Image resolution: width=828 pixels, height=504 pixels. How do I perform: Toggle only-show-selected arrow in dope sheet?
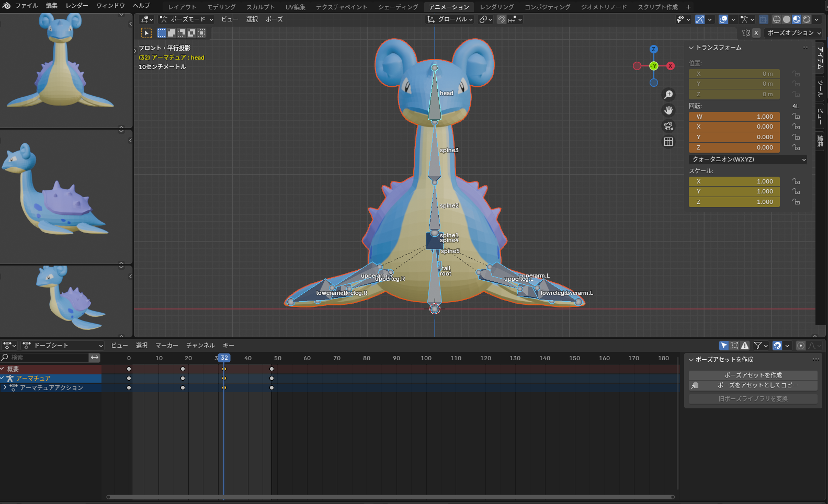724,346
